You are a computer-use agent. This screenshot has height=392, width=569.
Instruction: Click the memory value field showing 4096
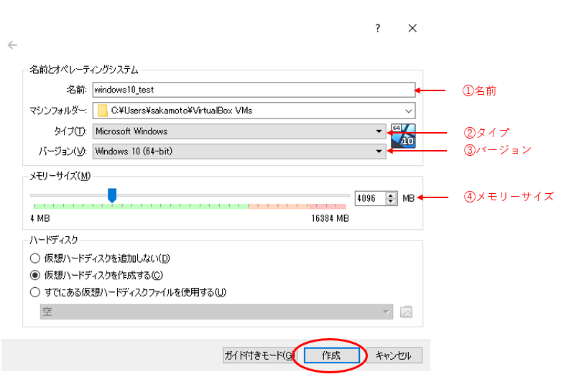pos(370,198)
